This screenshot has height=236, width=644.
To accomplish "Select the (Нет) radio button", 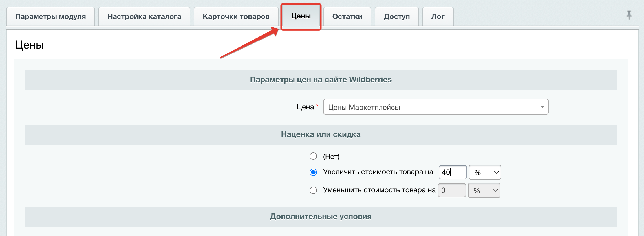I will pos(313,156).
